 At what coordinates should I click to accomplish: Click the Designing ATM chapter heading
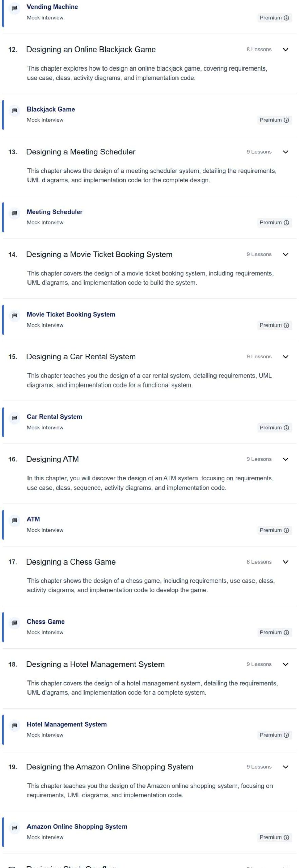[53, 459]
